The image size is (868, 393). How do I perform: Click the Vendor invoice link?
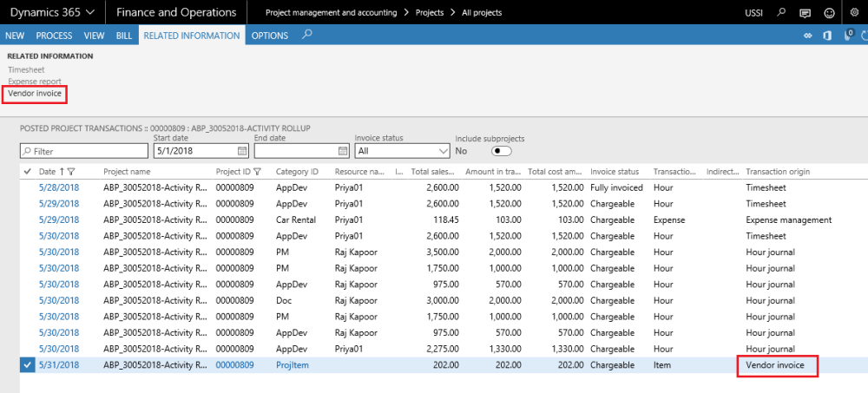(35, 93)
